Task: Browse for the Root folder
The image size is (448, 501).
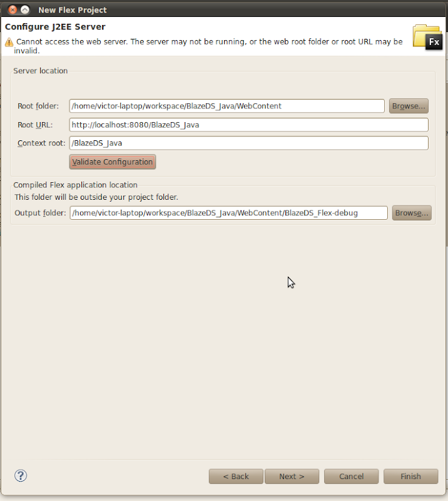Action: pyautogui.click(x=409, y=106)
